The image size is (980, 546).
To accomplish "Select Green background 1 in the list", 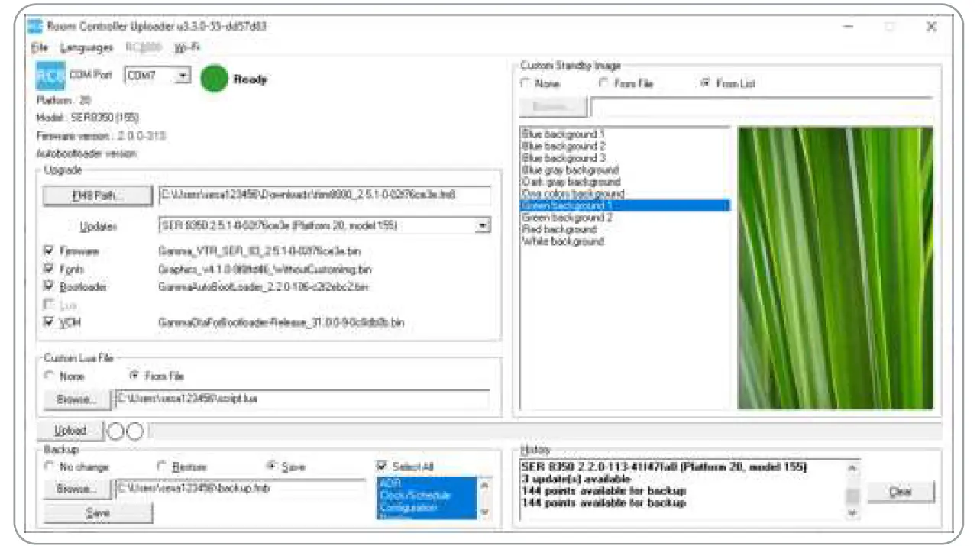I will (x=625, y=205).
